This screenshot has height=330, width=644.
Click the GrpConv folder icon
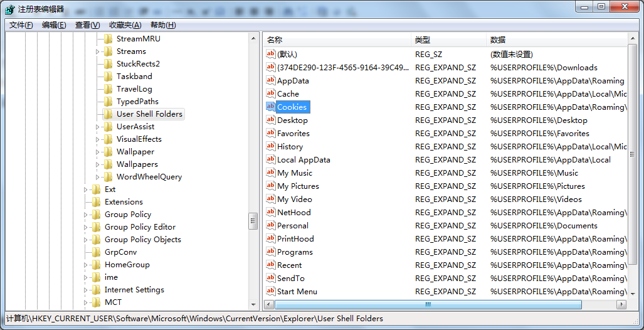(96, 252)
